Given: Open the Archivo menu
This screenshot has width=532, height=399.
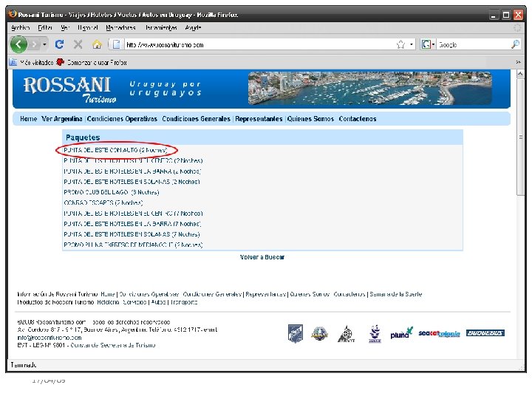Looking at the screenshot, I should point(21,27).
